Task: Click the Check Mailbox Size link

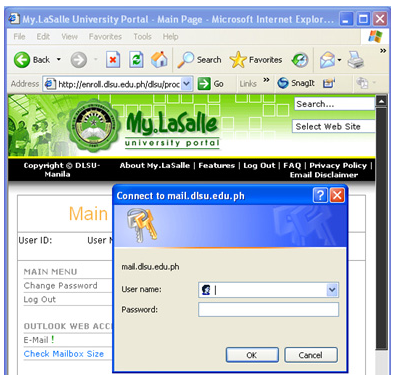Action: pos(64,354)
